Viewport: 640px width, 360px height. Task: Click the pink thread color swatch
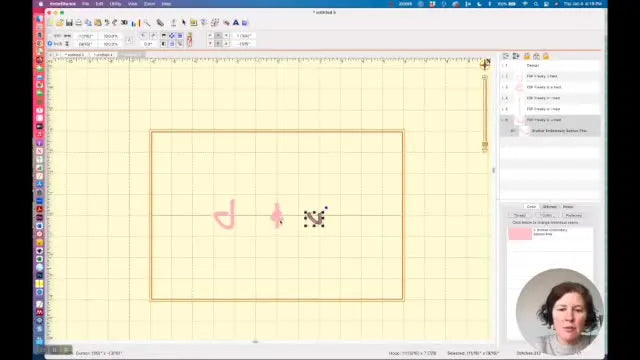point(520,233)
